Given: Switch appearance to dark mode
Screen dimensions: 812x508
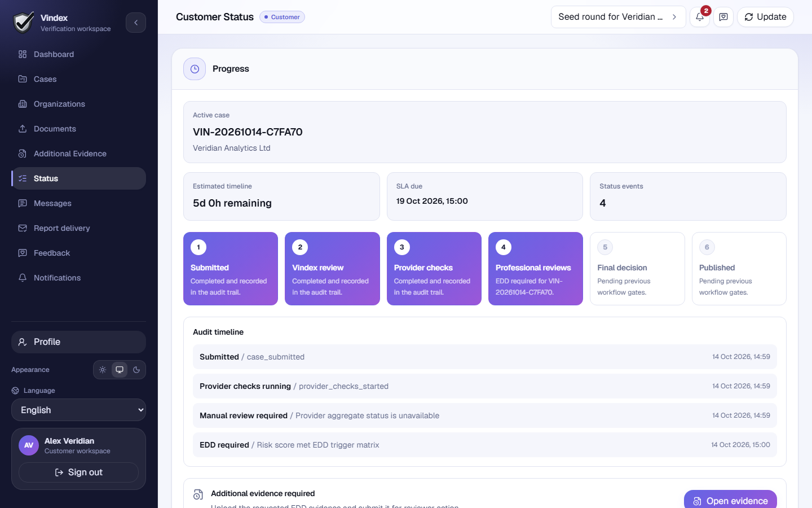Looking at the screenshot, I should (x=136, y=370).
